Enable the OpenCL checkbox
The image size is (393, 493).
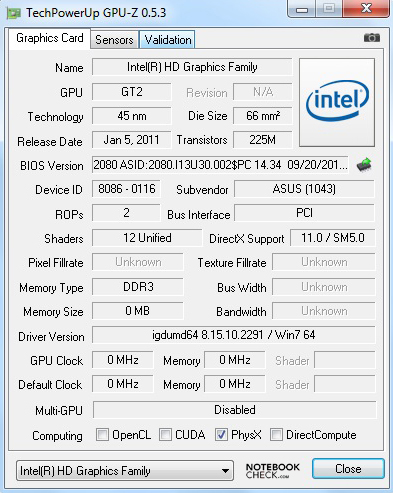102,435
